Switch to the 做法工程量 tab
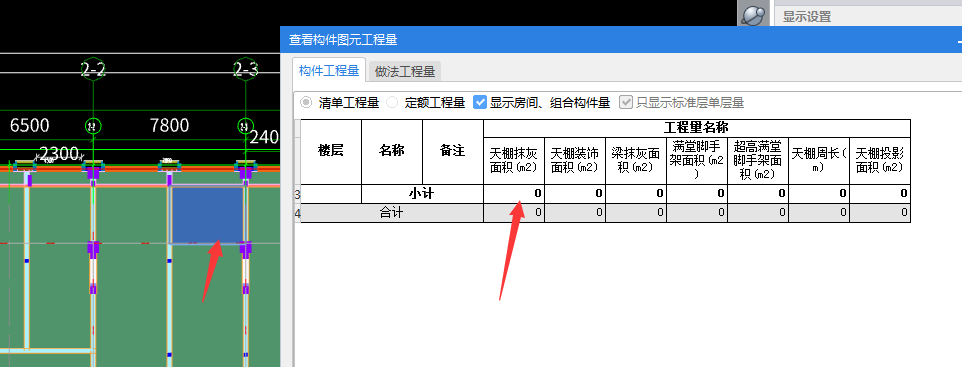The width and height of the screenshot is (962, 367). 404,71
